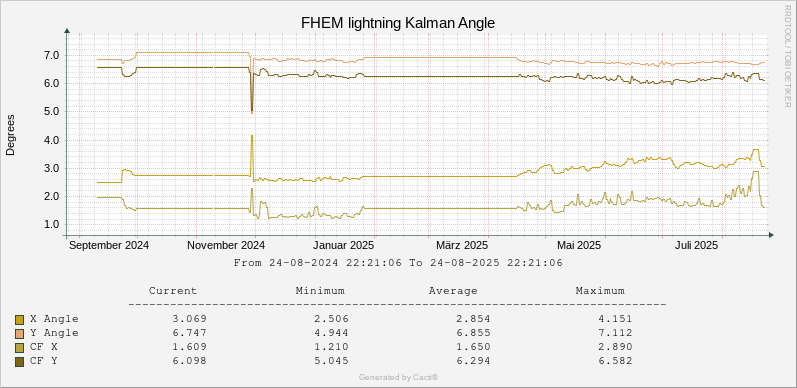This screenshot has height=388, width=797.
Task: Click the Average column header
Action: click(453, 291)
